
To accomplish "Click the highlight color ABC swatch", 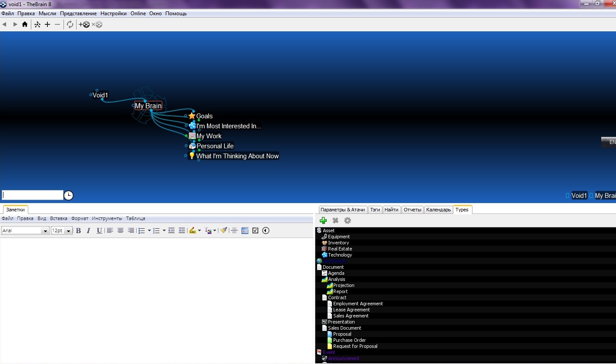I will tap(193, 230).
